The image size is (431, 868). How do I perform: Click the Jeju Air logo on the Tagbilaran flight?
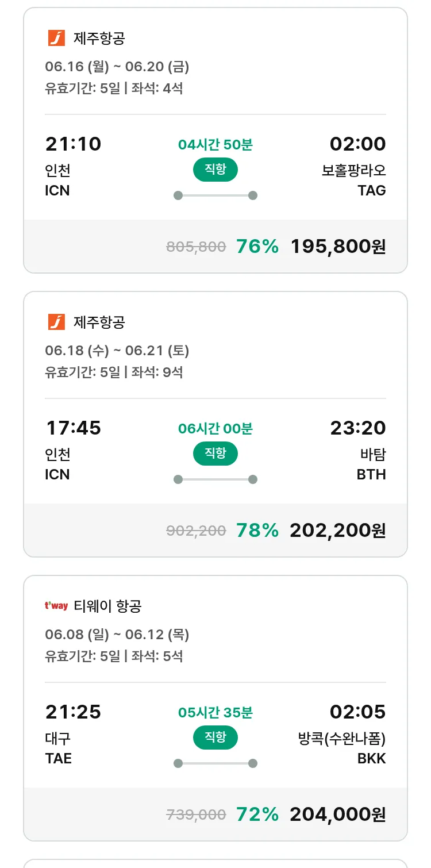pos(56,39)
